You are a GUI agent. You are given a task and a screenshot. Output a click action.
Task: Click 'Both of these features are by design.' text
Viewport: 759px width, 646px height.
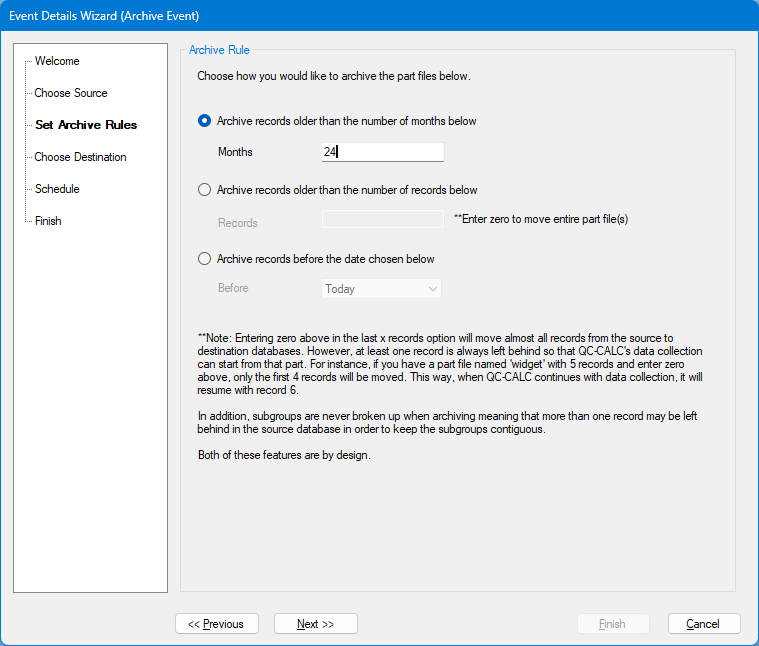click(x=284, y=455)
